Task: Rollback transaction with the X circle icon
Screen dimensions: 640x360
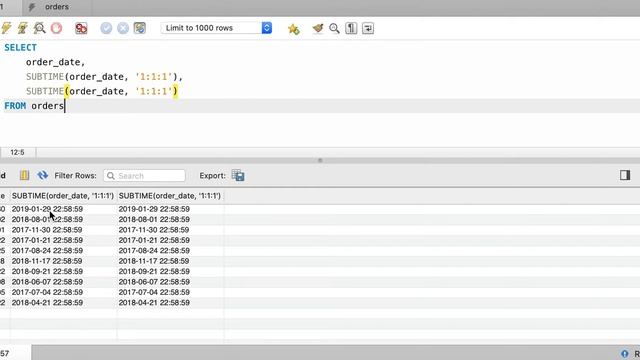Action: coord(123,28)
